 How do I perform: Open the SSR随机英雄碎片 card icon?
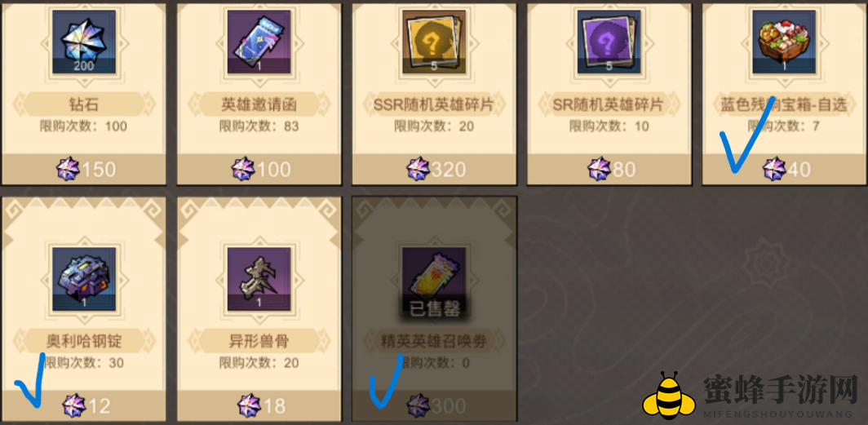tap(434, 42)
